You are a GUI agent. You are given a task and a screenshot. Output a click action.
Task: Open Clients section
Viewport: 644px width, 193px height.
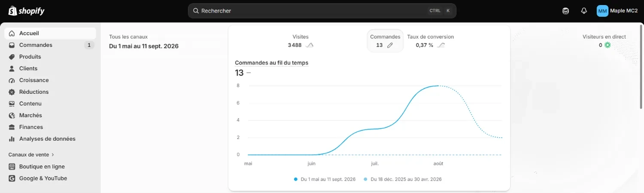click(x=50, y=69)
